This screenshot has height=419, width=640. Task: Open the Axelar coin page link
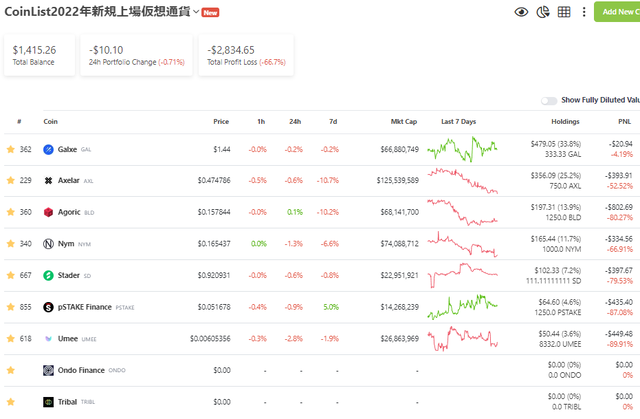coord(69,180)
